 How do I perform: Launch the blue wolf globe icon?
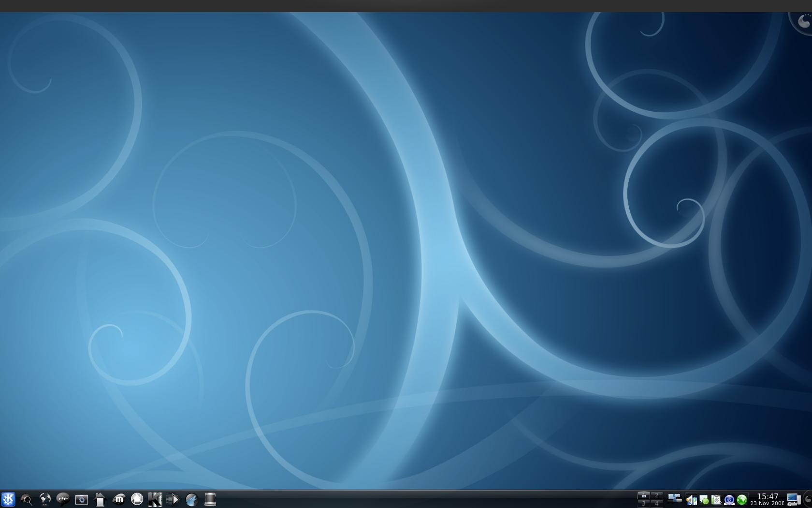click(x=191, y=499)
